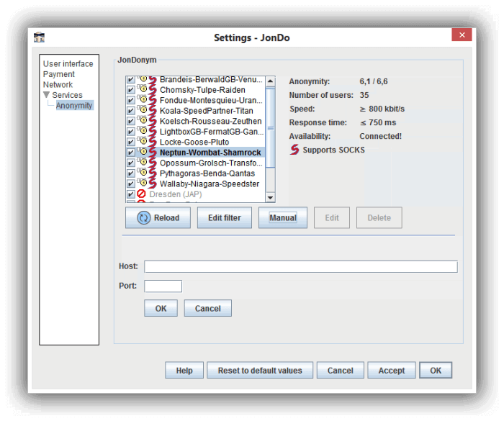Click the Edit filter button
The height and width of the screenshot is (421, 504).
tap(225, 217)
